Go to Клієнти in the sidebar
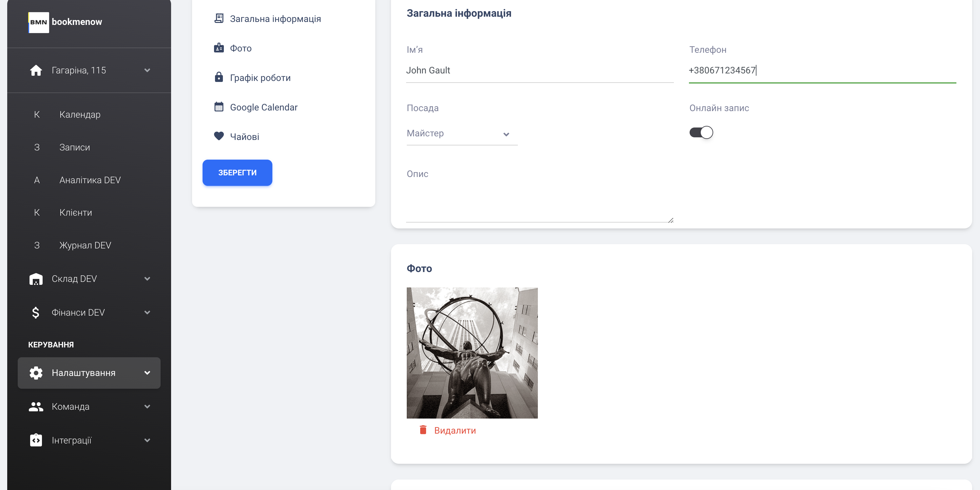Screen dimensions: 980x490 (75, 212)
